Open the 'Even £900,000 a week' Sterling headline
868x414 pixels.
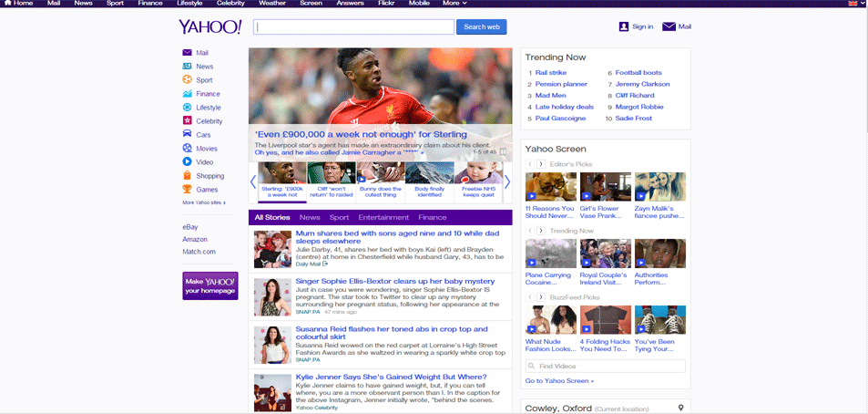361,134
